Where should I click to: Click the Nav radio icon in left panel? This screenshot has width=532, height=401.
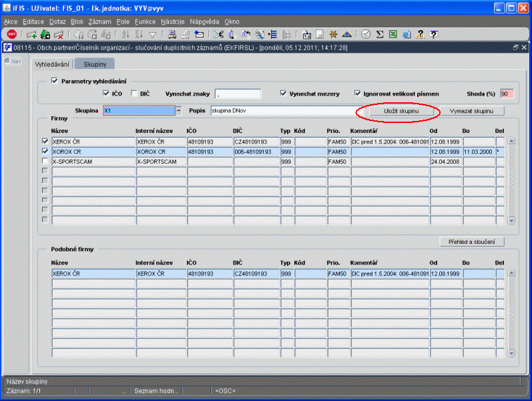tap(7, 61)
